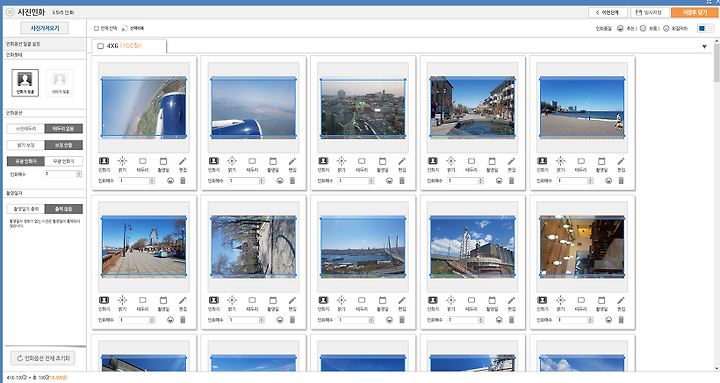
Task: Adjust print count stepper in left options panel
Action: coord(79,174)
